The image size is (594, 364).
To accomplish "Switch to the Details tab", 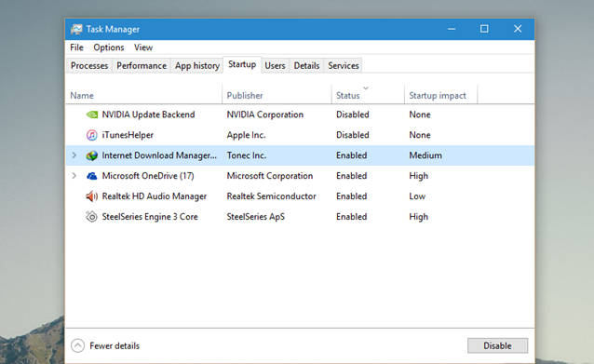I will pyautogui.click(x=306, y=65).
